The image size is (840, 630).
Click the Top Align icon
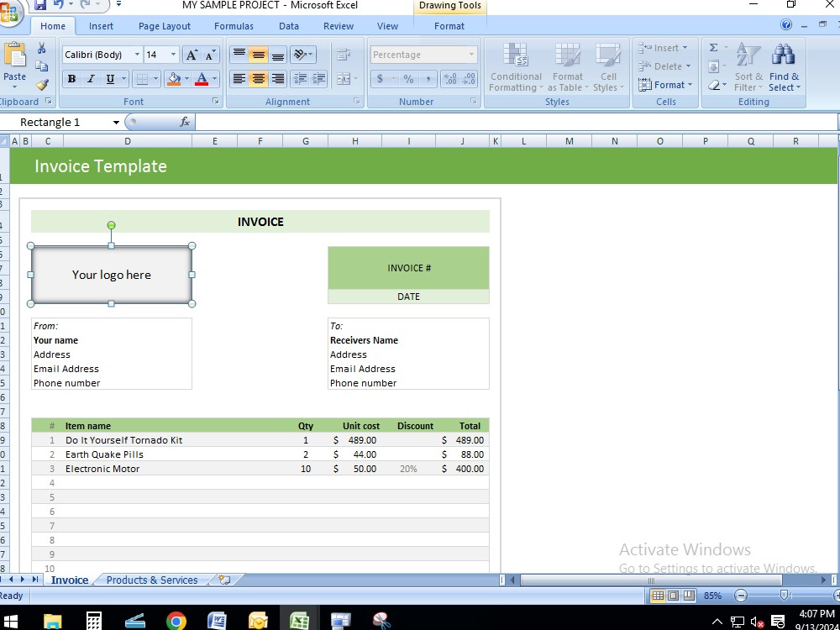pyautogui.click(x=239, y=54)
